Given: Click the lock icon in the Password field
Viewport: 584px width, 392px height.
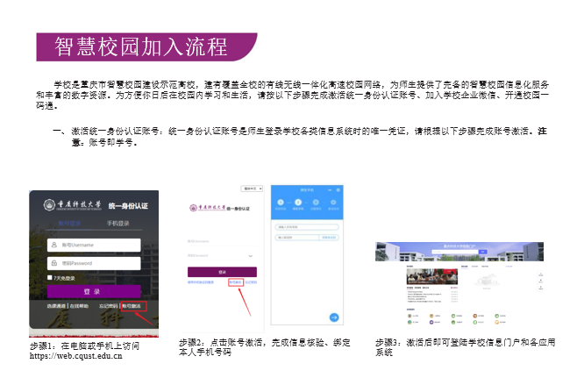Looking at the screenshot, I should pos(54,263).
